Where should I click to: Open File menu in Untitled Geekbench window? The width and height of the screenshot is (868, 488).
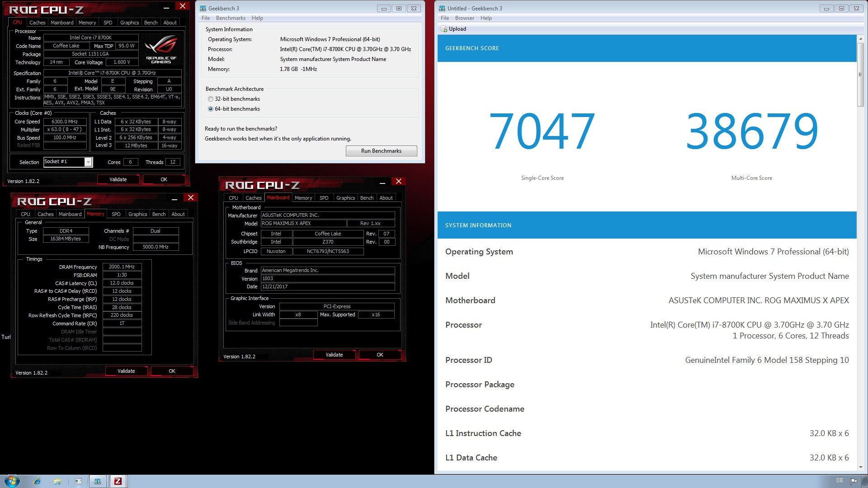(x=445, y=18)
